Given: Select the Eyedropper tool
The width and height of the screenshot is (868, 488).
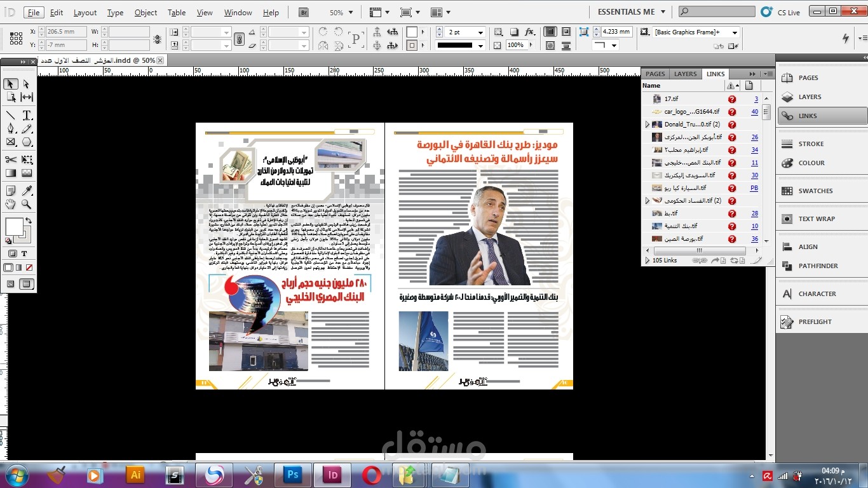Looking at the screenshot, I should click(x=27, y=191).
